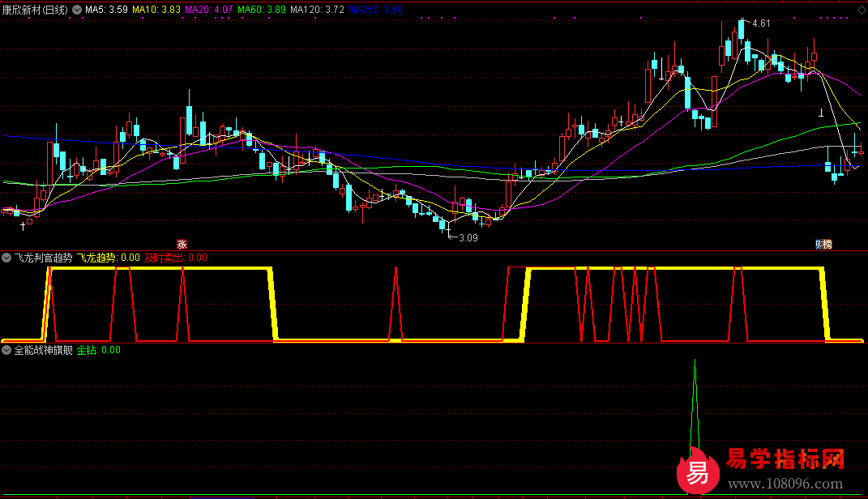This screenshot has height=499, width=868.
Task: Click the diamond icon at top-right corner
Action: pos(862,10)
